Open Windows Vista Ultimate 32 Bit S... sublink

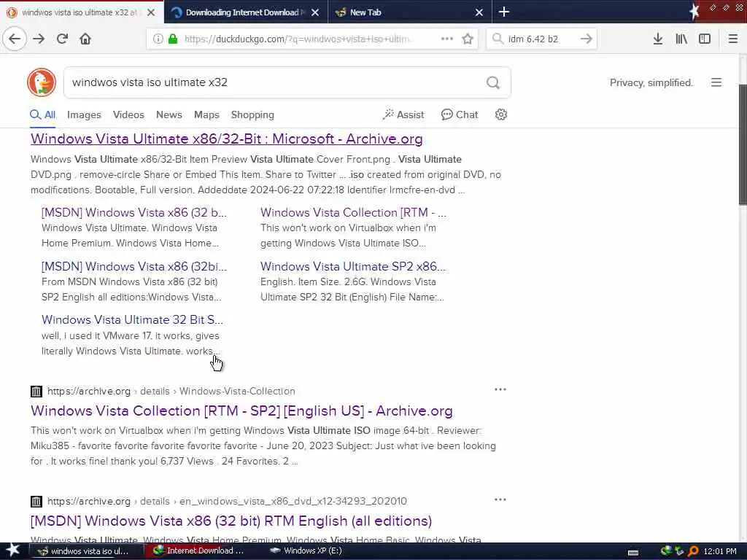tap(132, 319)
